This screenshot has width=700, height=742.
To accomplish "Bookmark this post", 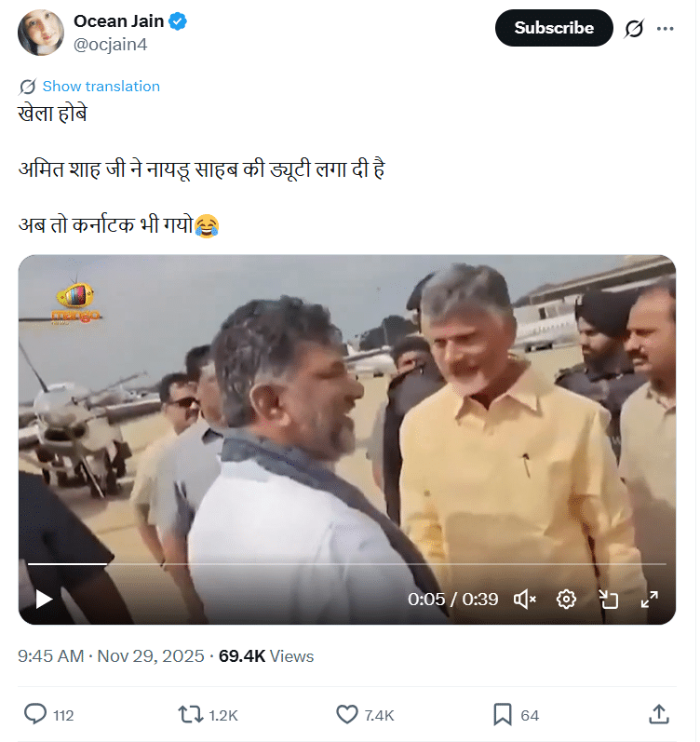I will pyautogui.click(x=502, y=714).
